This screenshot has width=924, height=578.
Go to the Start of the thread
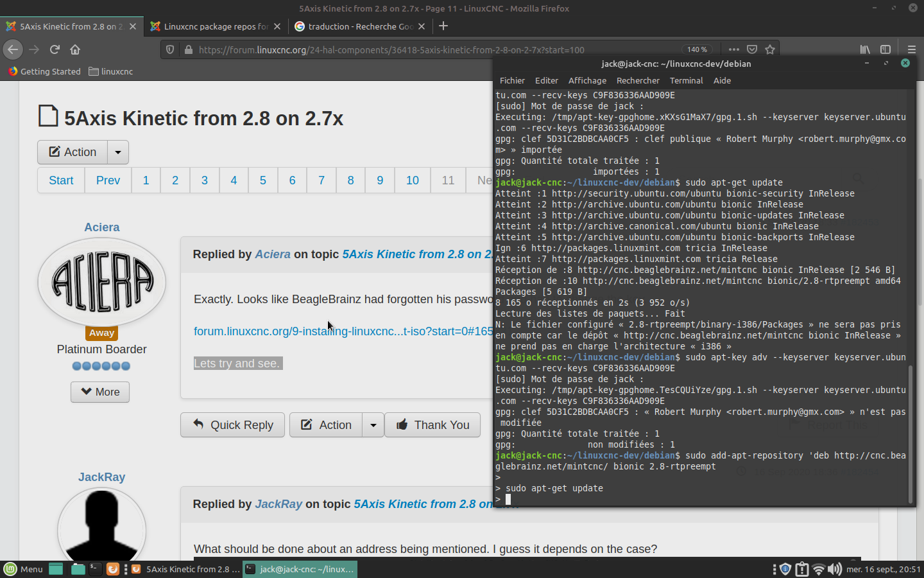61,180
